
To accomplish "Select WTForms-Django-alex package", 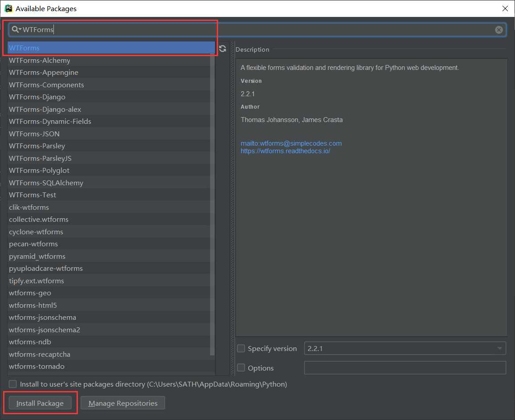I will point(109,109).
